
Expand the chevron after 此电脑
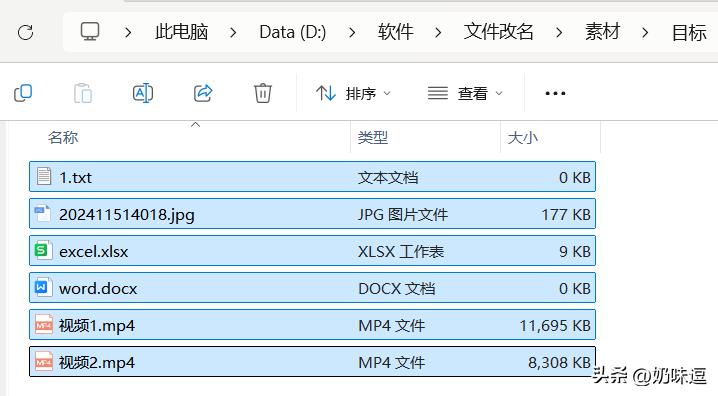[233, 33]
